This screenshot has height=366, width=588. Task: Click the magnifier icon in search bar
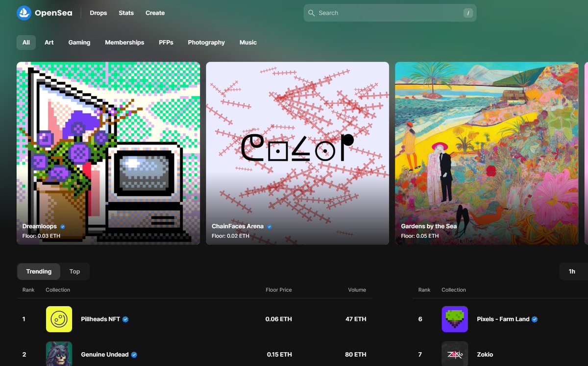point(312,13)
